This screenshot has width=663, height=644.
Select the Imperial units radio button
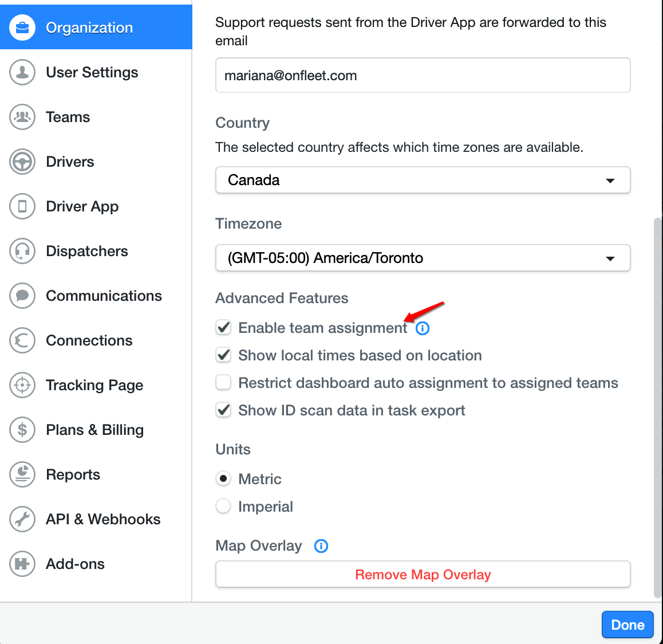(223, 506)
